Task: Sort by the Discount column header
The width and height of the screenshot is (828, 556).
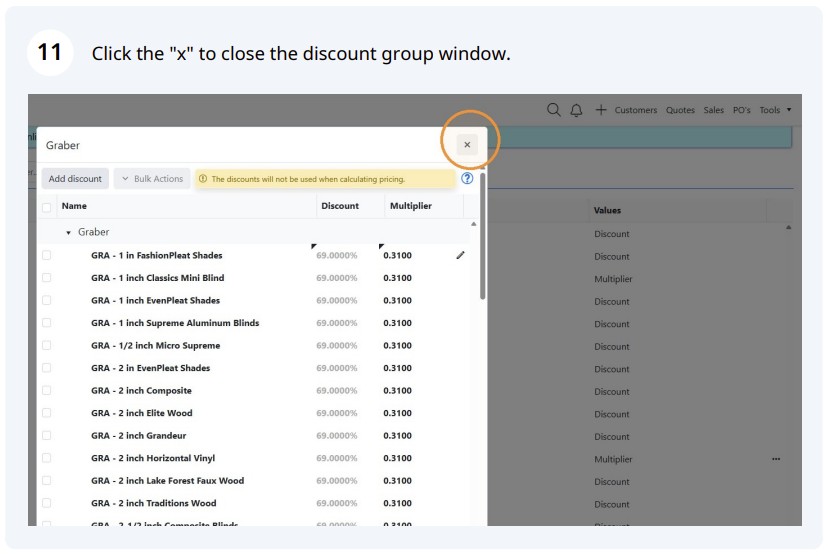Action: [340, 206]
